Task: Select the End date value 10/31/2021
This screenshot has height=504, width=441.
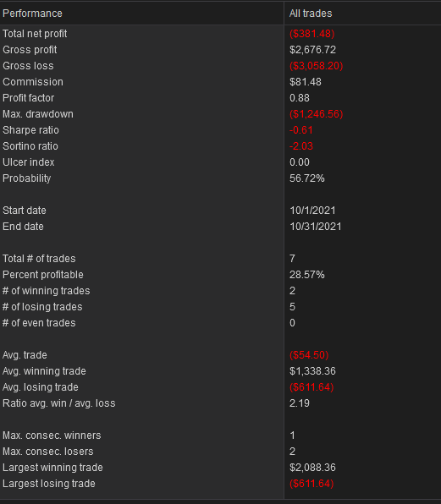Action: 315,227
